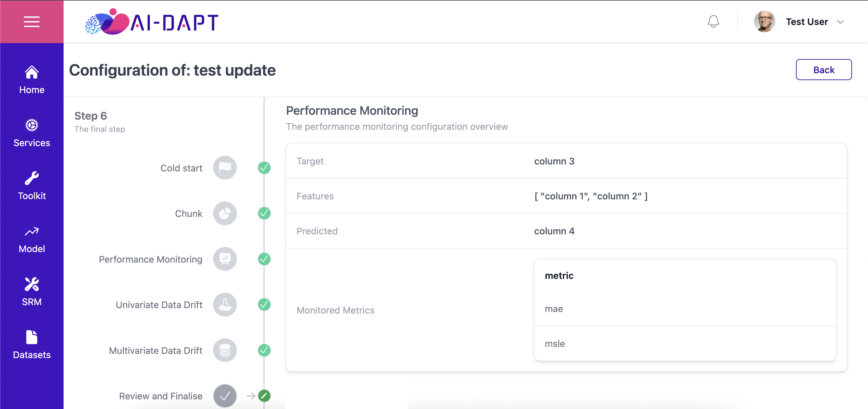868x409 pixels.
Task: Select the Chunk step label
Action: coord(189,214)
